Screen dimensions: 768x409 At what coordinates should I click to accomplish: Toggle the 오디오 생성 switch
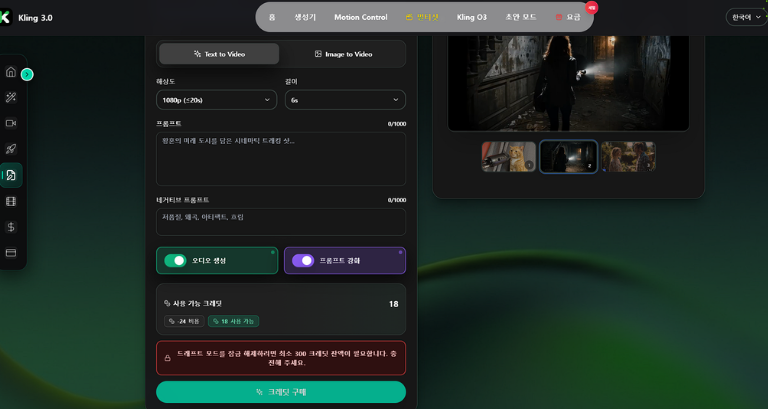(x=175, y=261)
